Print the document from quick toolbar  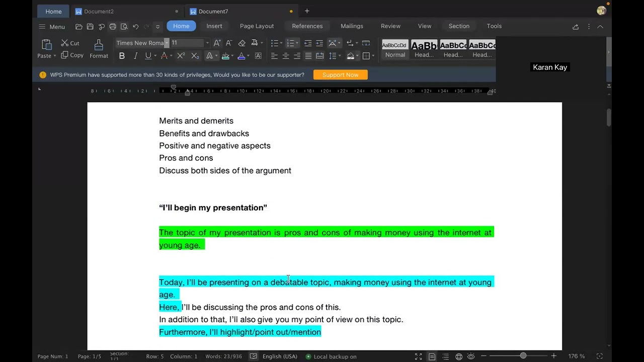point(113,27)
